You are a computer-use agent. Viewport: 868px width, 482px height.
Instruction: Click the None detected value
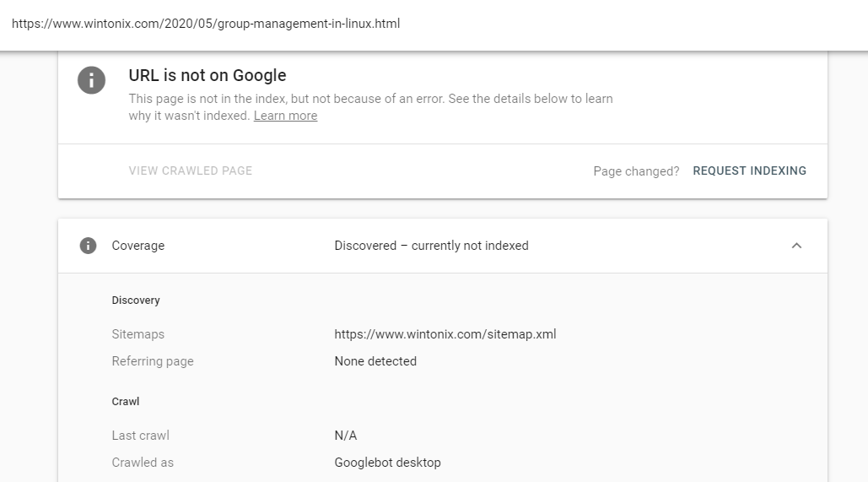click(x=375, y=361)
